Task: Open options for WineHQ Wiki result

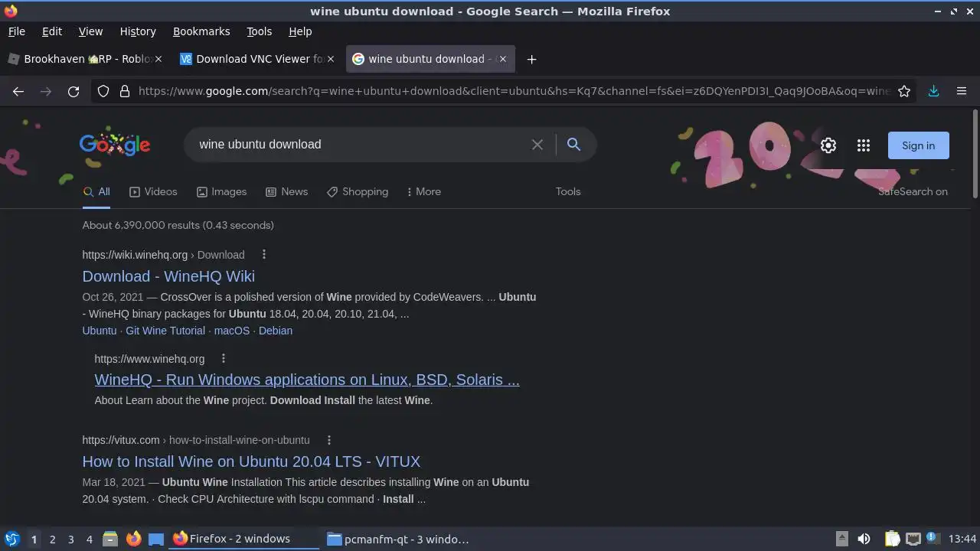Action: 264,255
